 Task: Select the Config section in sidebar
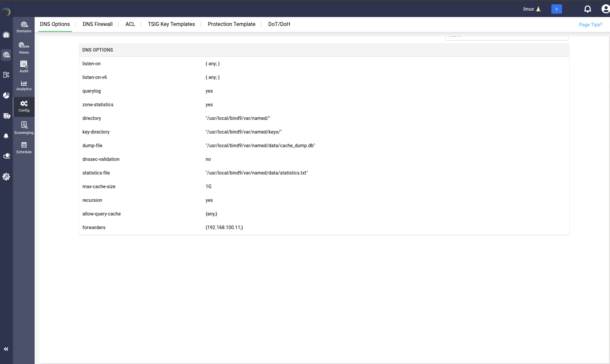point(24,106)
